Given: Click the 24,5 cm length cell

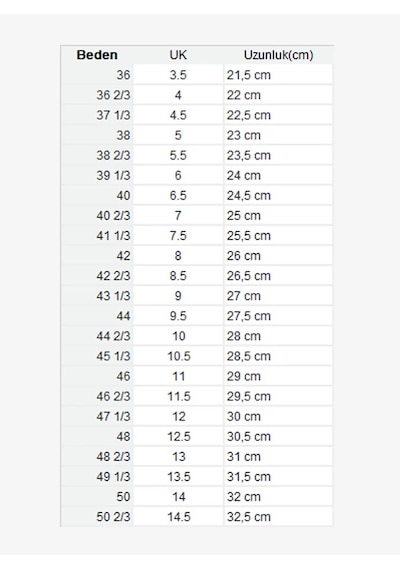Looking at the screenshot, I should 278,196.
